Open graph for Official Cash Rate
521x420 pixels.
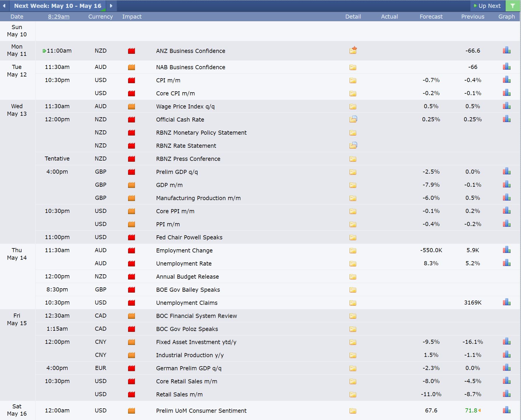click(506, 119)
